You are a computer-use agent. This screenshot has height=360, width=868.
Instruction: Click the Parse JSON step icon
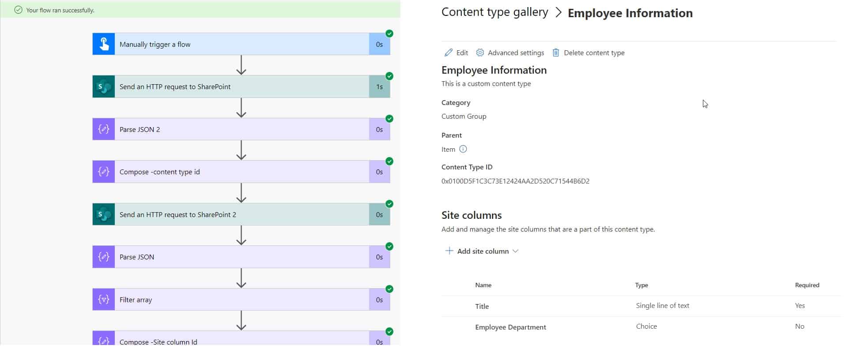104,257
